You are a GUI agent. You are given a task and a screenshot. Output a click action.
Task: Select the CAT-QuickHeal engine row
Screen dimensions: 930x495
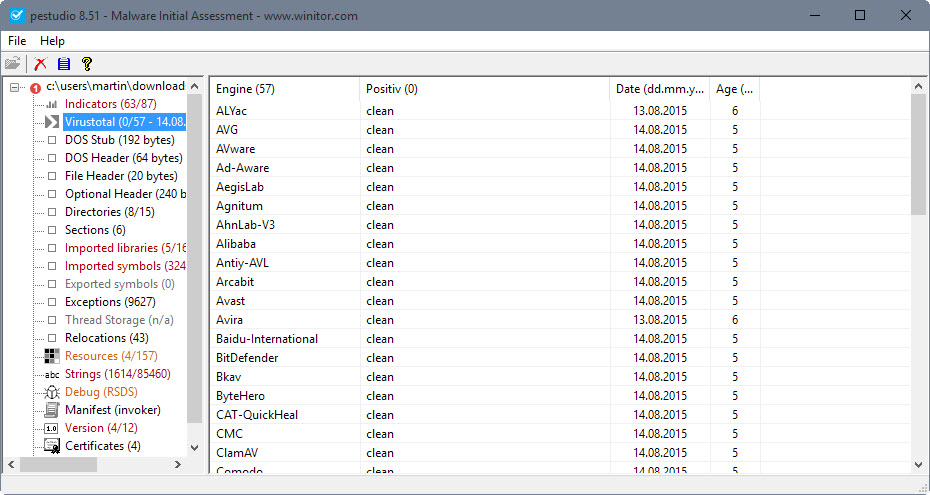point(560,414)
